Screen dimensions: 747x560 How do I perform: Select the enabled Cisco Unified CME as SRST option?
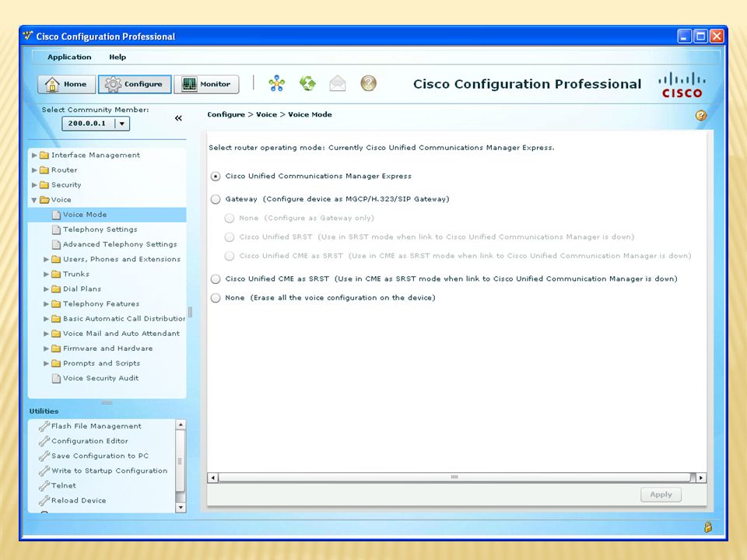pyautogui.click(x=216, y=278)
